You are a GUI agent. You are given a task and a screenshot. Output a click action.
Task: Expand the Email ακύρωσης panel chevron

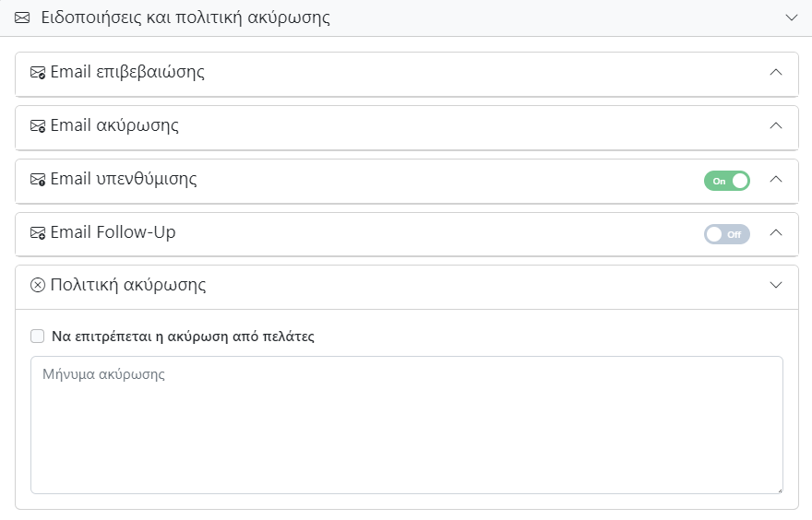[776, 125]
